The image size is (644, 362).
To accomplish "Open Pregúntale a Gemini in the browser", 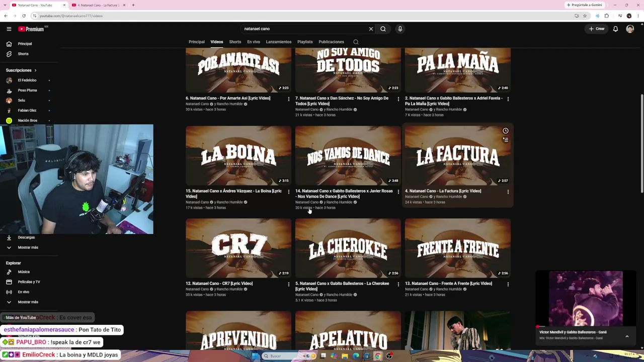I will pos(584,5).
